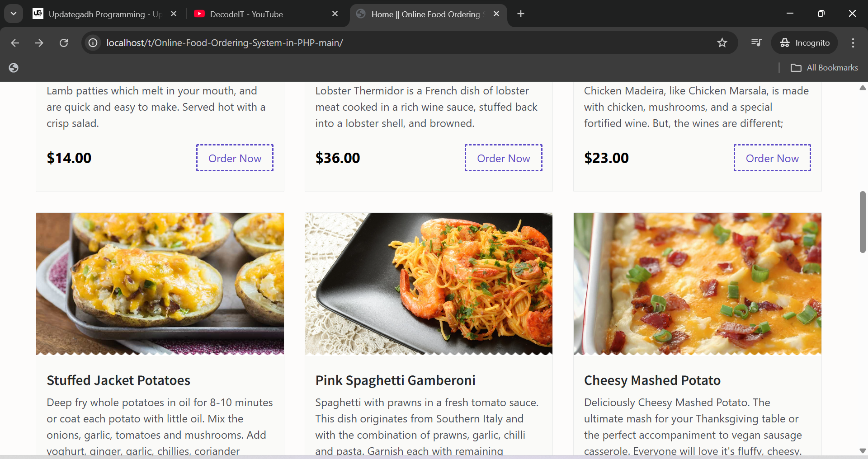The height and width of the screenshot is (459, 868).
Task: Restore down the browser window
Action: pos(821,14)
